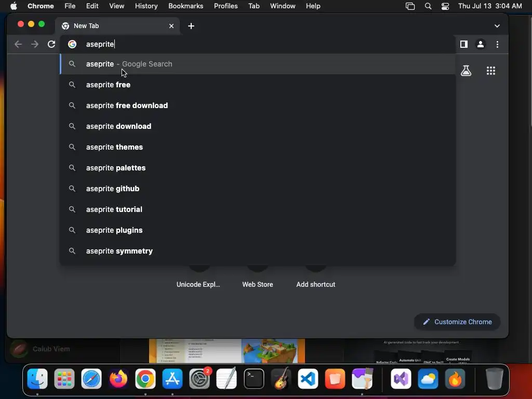Click the Stage Manager menu bar icon
This screenshot has width=532, height=399.
410,6
